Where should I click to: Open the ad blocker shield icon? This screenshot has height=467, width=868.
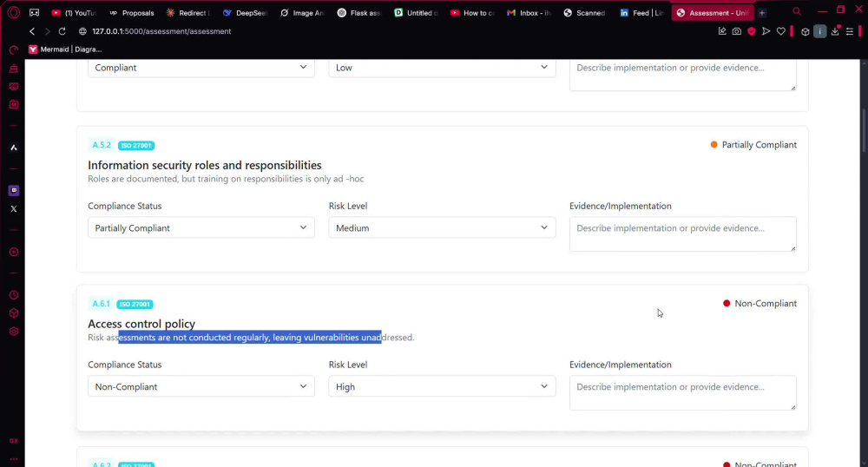coord(751,31)
